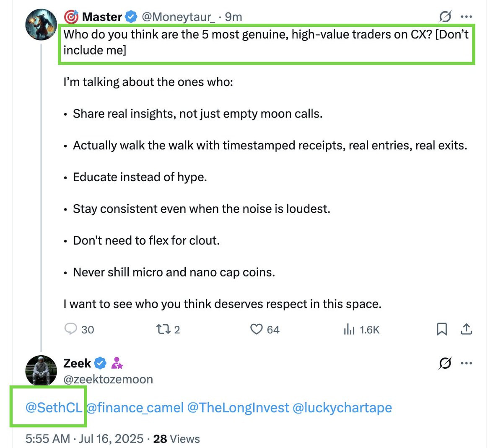Screen dimensions: 503x448
Task: Click Master's blue verified badge
Action: click(131, 17)
